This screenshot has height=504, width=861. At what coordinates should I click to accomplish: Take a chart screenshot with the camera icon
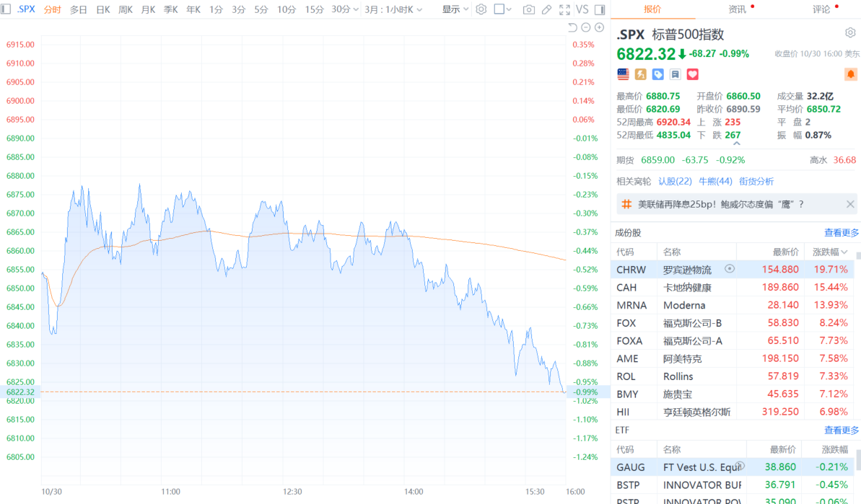529,9
